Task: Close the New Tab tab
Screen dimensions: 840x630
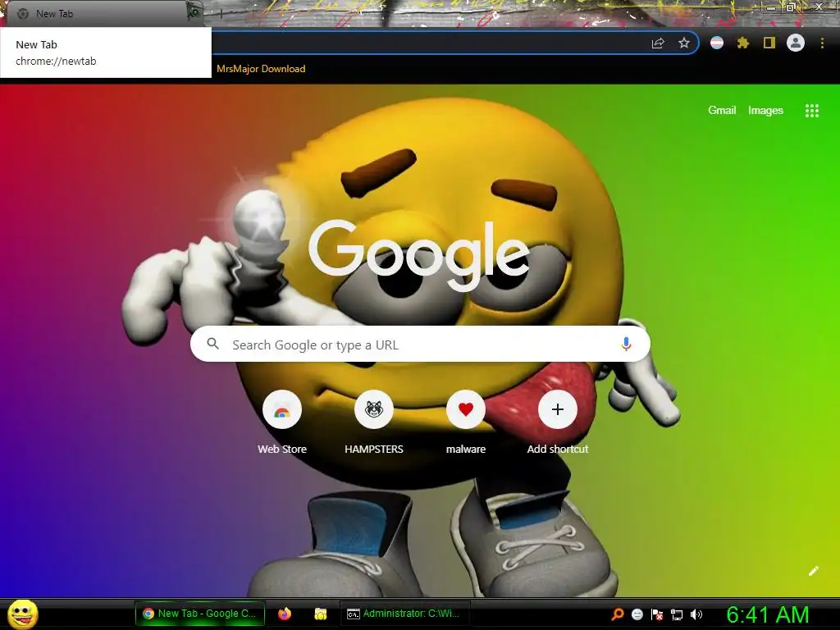Action: point(194,13)
